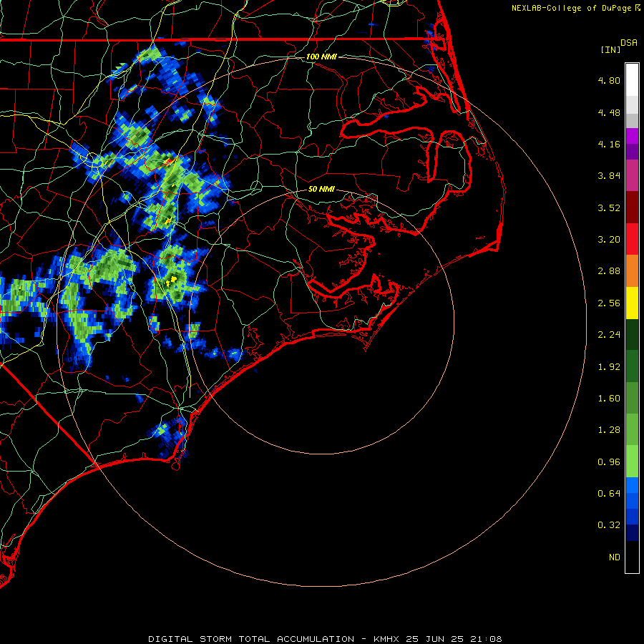Click the 3.52 legend value
This screenshot has height=644, width=644.
click(x=609, y=208)
